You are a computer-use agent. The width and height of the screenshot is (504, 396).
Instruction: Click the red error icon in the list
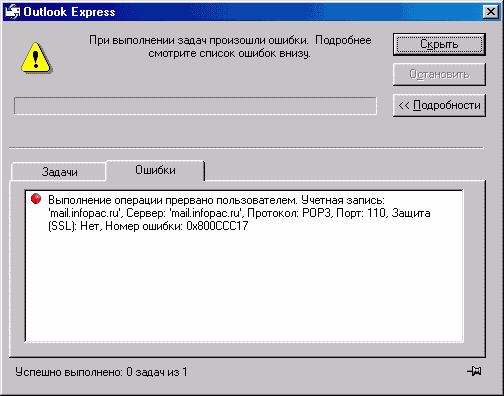tap(36, 198)
